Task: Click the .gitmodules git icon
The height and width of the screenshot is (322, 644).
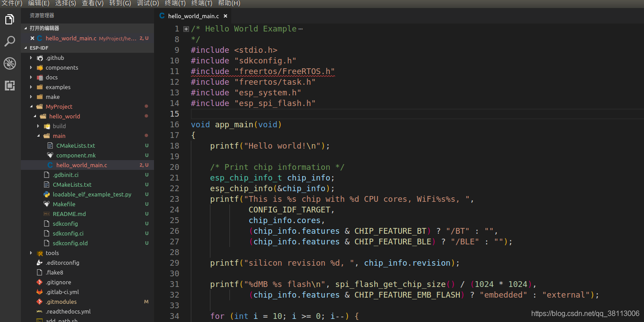Action: point(40,302)
